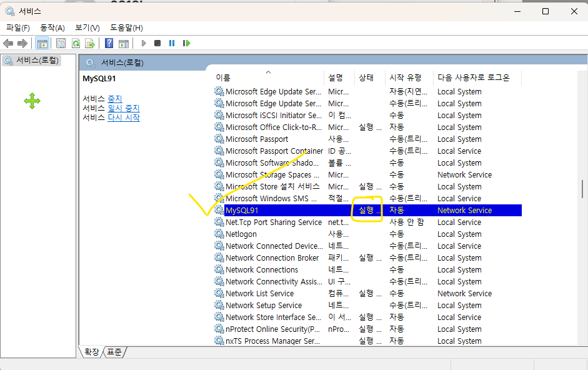Viewport: 588px width, 370px height.
Task: Click the 패키... description cell
Action: pyautogui.click(x=338, y=257)
